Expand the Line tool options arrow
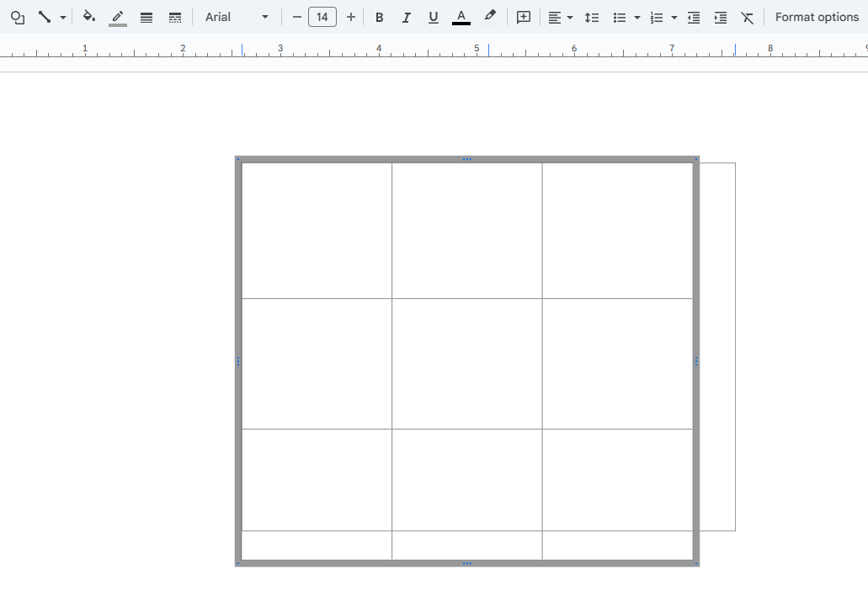This screenshot has height=592, width=868. pos(63,17)
